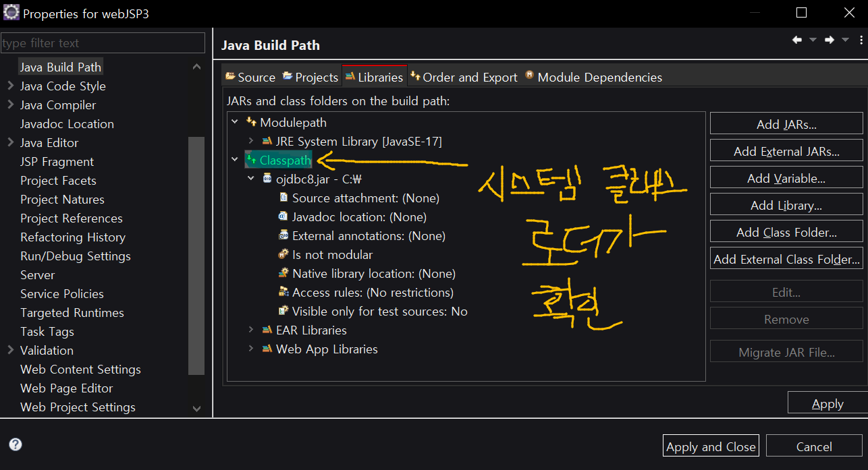Click the Source attachment icon
Screen dimensions: 868x470
click(x=283, y=198)
